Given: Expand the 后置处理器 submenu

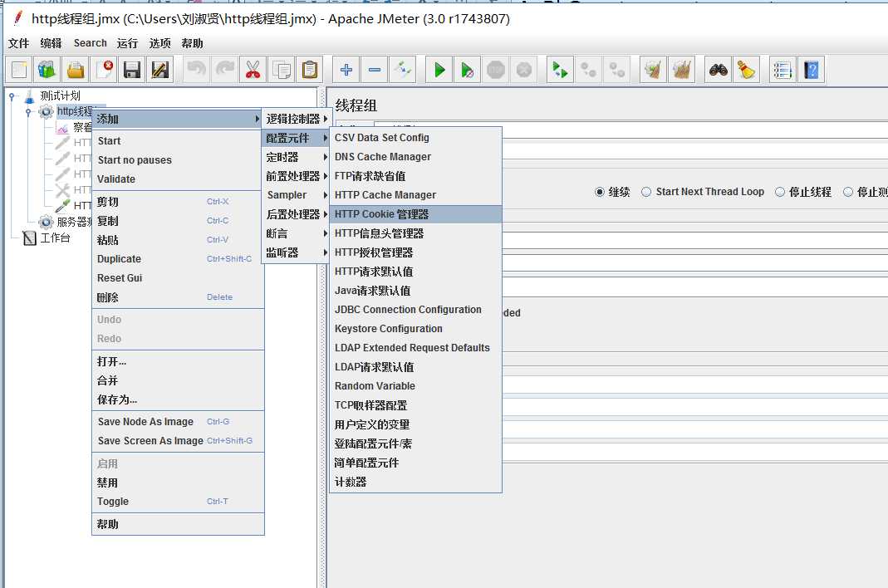Looking at the screenshot, I should 296,214.
